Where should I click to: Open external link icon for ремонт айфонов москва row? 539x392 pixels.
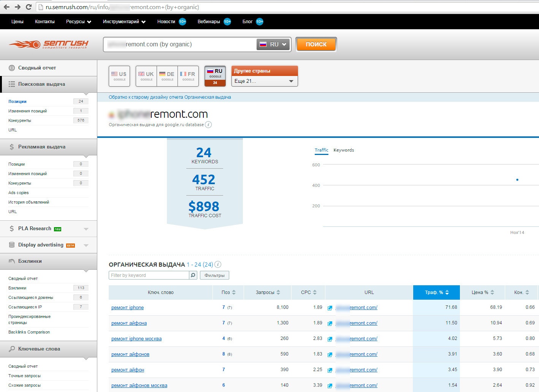click(330, 386)
